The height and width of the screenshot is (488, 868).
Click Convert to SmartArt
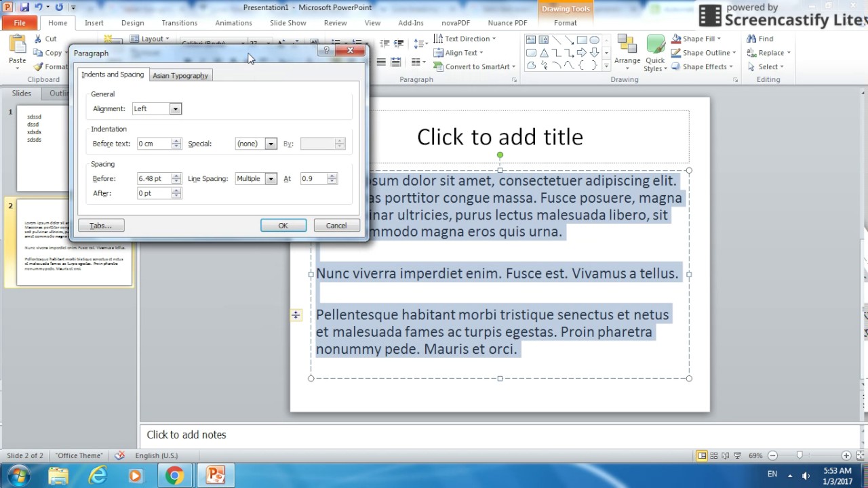(x=475, y=67)
